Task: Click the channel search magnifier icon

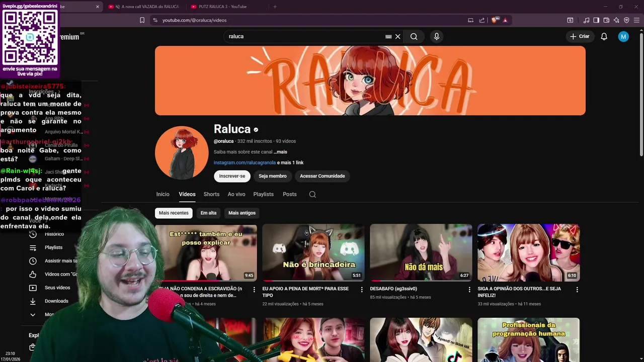Action: coord(312,194)
